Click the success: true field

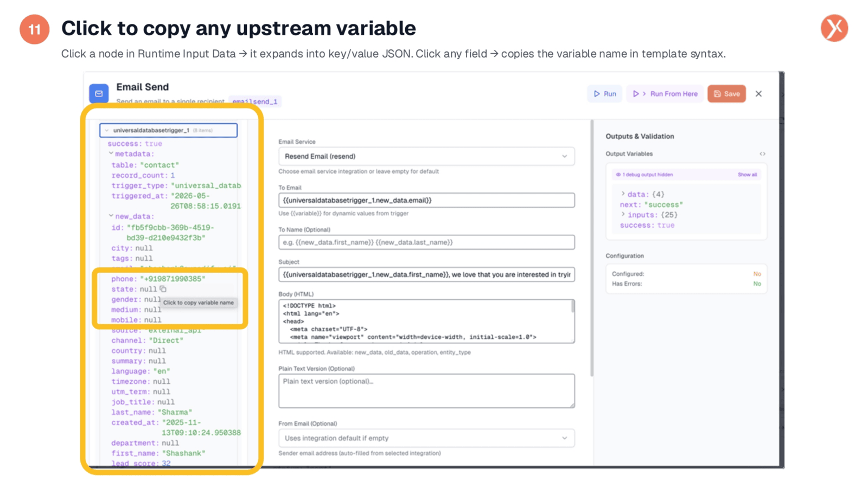tap(135, 144)
